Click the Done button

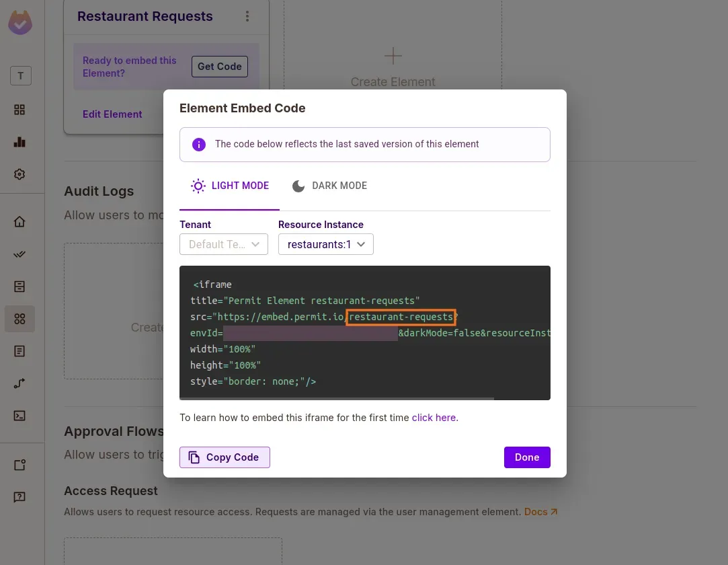[526, 457]
